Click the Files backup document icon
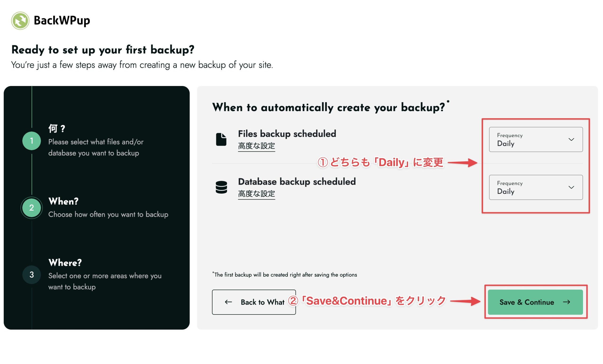 tap(221, 139)
